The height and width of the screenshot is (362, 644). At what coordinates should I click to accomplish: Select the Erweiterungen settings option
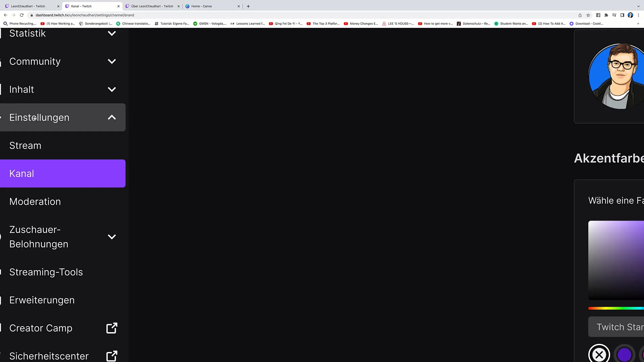pyautogui.click(x=42, y=300)
